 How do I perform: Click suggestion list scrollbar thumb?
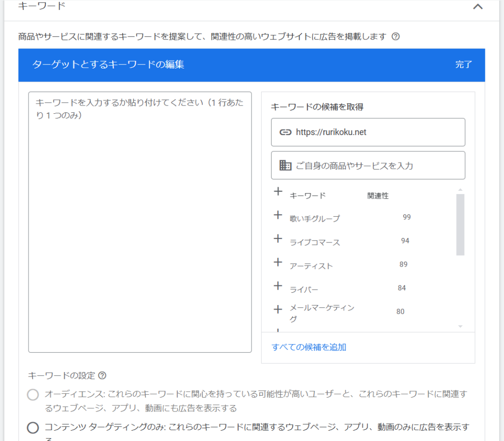coord(460,225)
